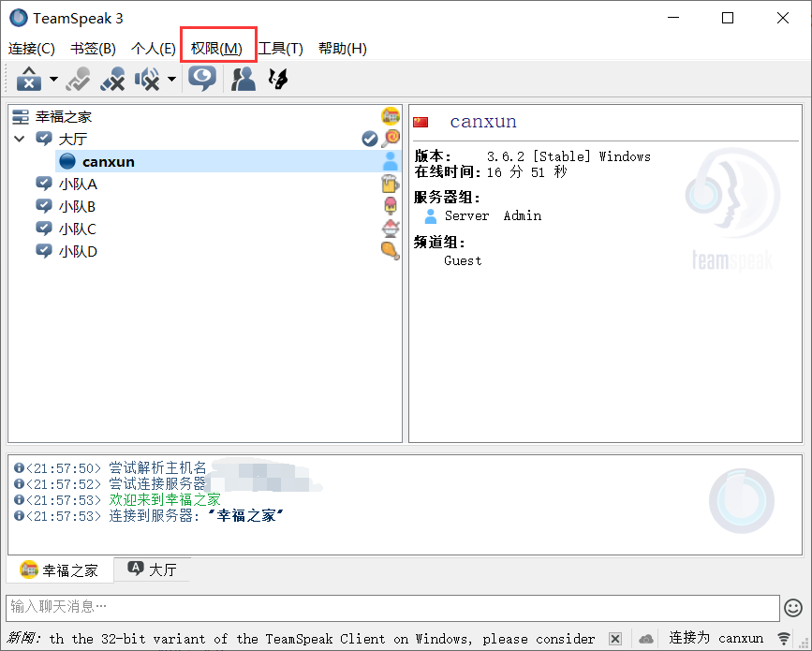Click the log line '欢迎来到幸福之家'

[165, 500]
